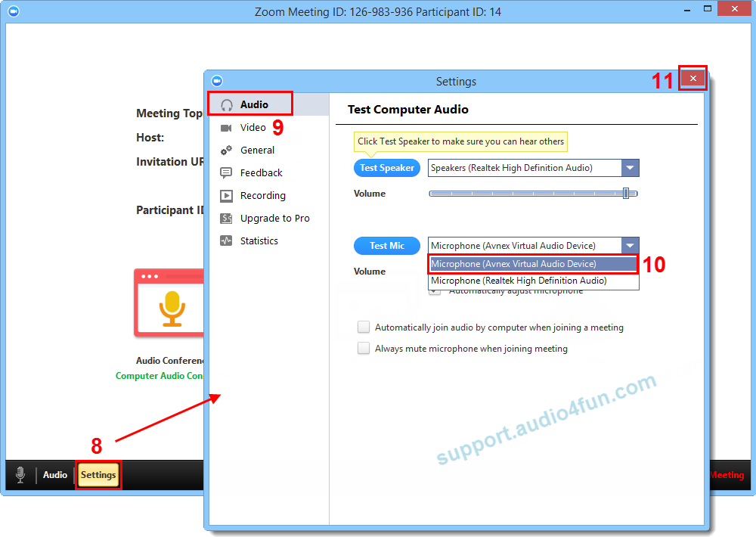Adjust the speaker volume slider handle
Image resolution: width=756 pixels, height=537 pixels.
pos(626,194)
